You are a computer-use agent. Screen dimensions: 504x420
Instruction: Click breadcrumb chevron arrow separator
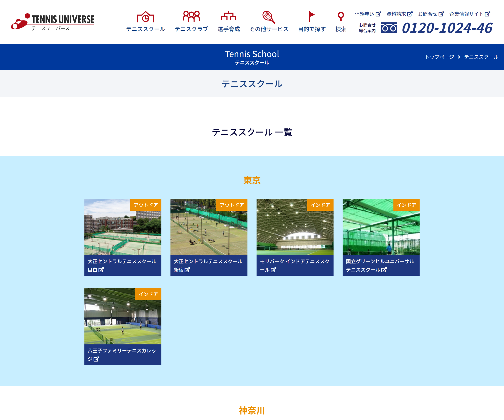point(459,57)
